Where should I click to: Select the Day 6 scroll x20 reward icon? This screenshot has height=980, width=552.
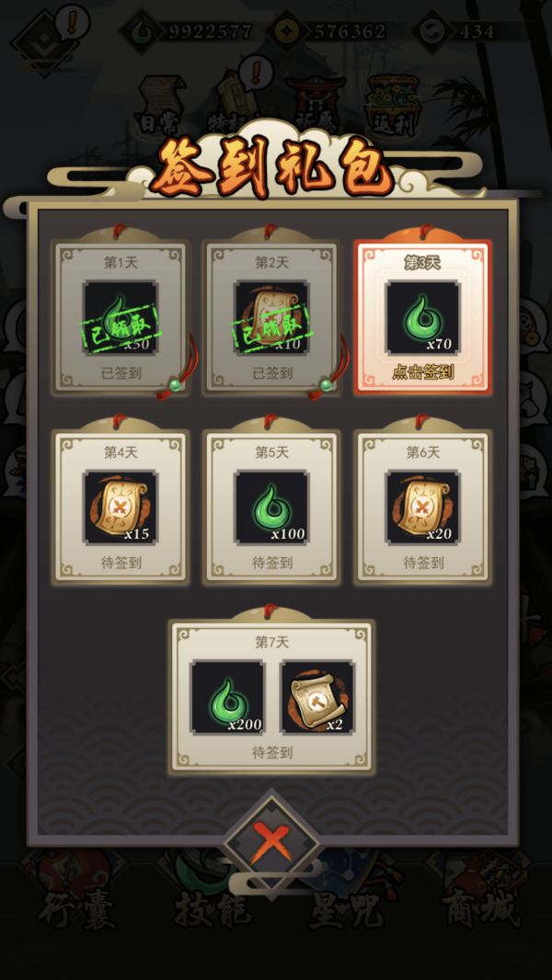(422, 507)
